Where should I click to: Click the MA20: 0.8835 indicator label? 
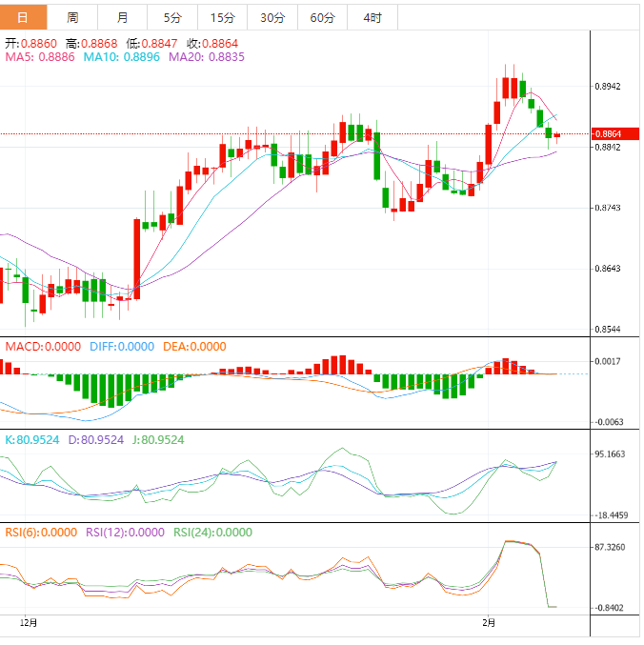(206, 57)
